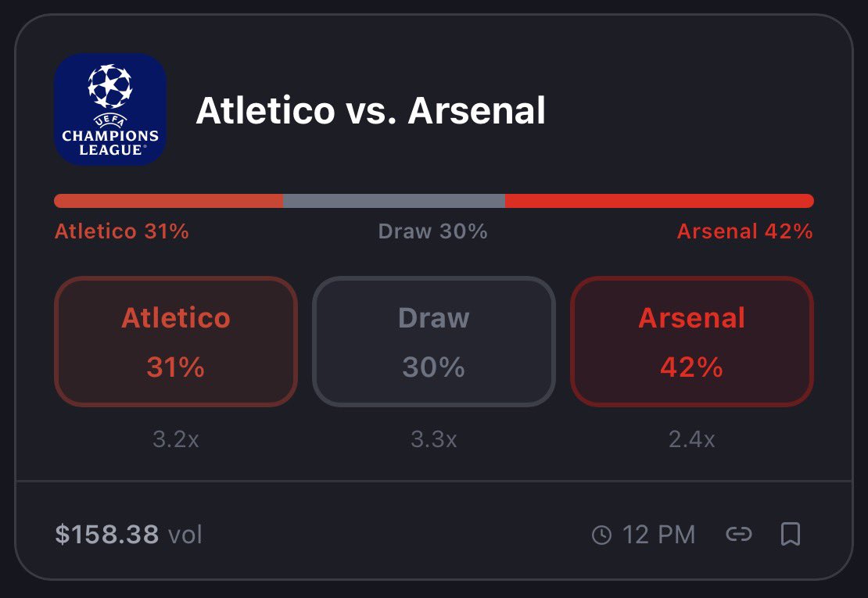Click the 3.2x payout multiplier under Atletico
868x598 pixels.
click(x=175, y=440)
